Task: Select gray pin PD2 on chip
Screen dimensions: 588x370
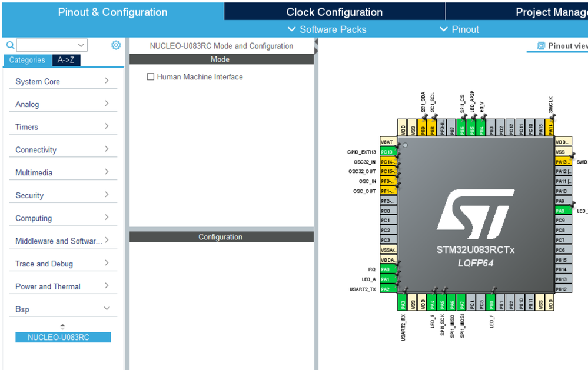Action: pyautogui.click(x=501, y=128)
